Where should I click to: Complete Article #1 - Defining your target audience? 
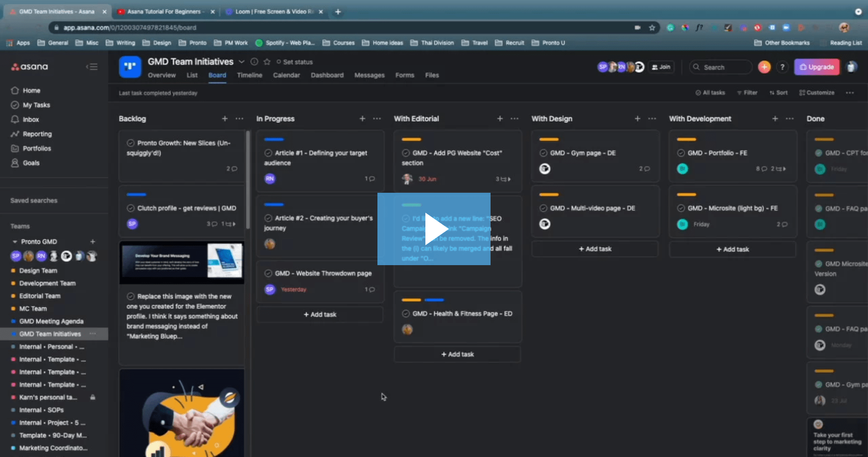click(268, 153)
